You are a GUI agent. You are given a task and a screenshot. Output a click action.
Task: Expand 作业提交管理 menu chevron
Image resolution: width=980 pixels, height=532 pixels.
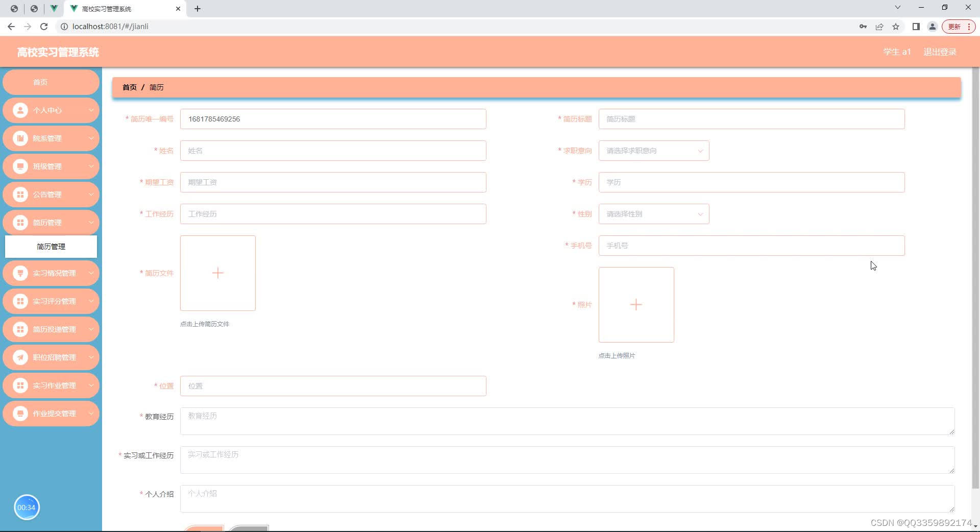pyautogui.click(x=91, y=414)
